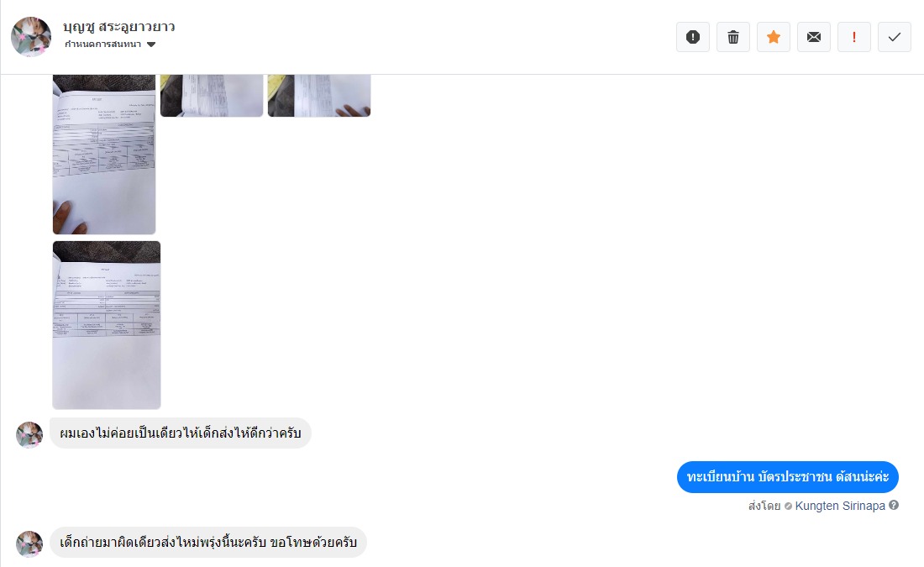Mark conversation unread with envelope icon

814,37
